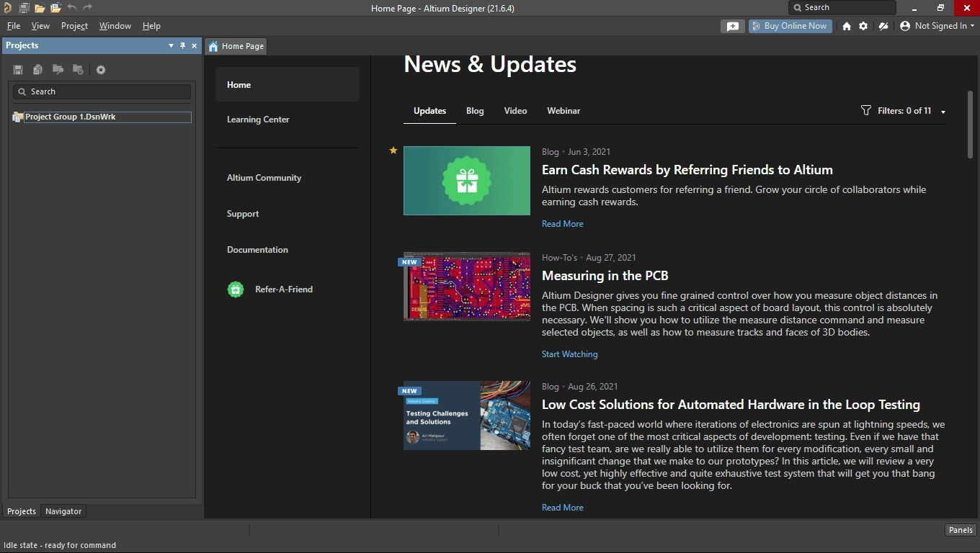Open the Earn Cash Rewards gift thumbnail

[467, 181]
